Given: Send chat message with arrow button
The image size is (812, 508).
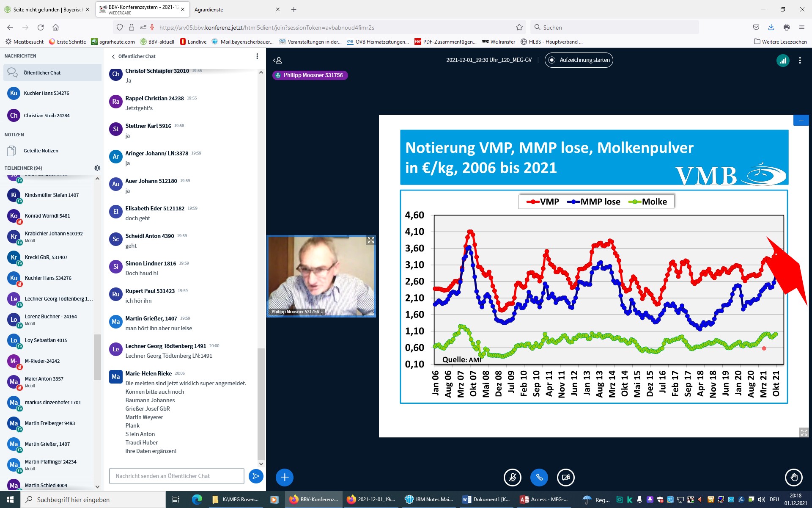Looking at the screenshot, I should point(256,476).
